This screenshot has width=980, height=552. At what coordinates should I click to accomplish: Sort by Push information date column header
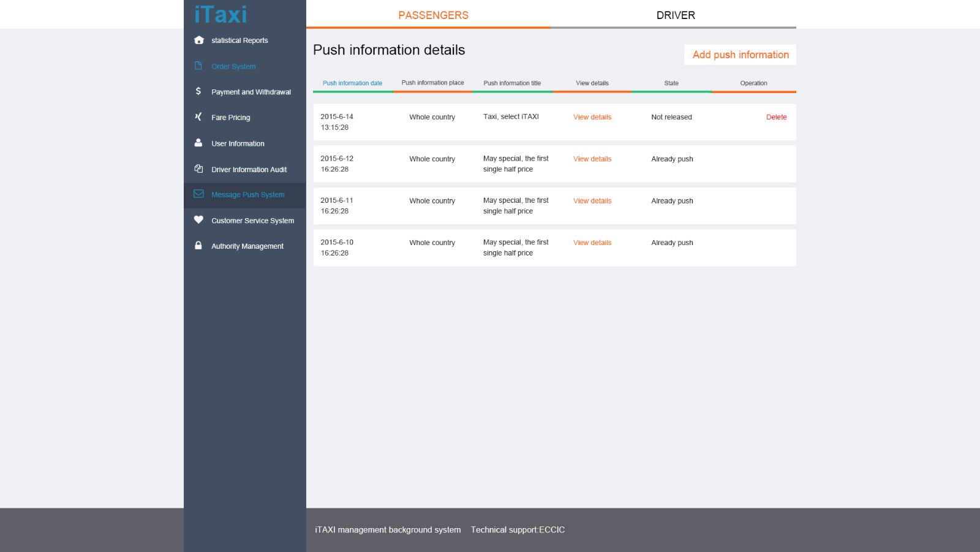[x=352, y=83]
